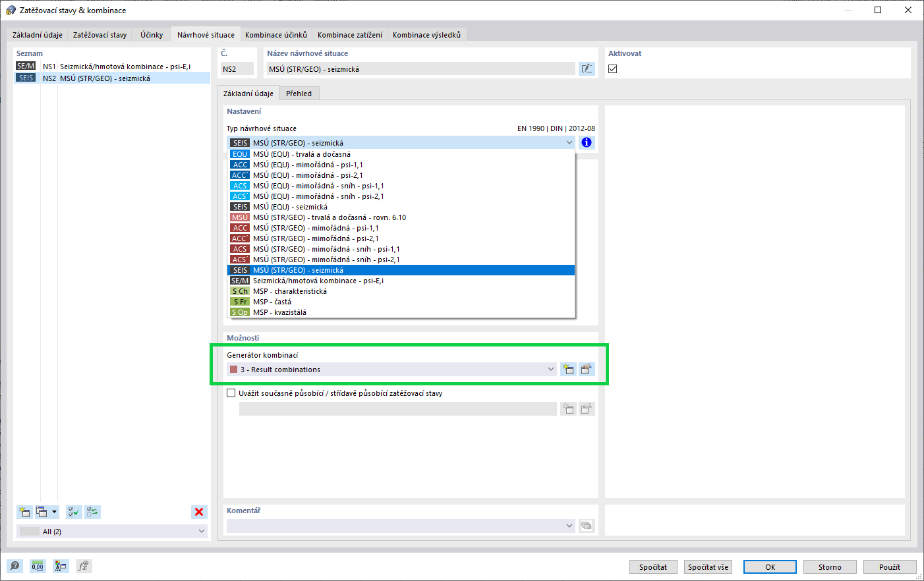Select all list items with the green checkmarks icon
Image resolution: width=924 pixels, height=581 pixels.
tap(74, 512)
